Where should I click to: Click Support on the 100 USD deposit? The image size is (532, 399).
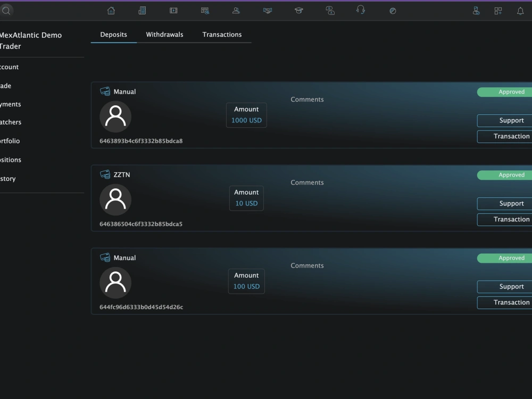[504, 287]
